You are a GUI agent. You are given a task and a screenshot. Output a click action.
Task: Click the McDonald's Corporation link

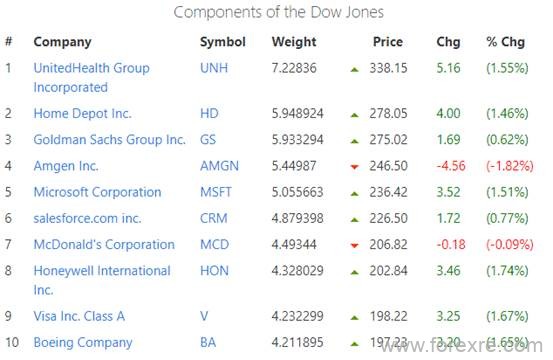[x=104, y=244]
